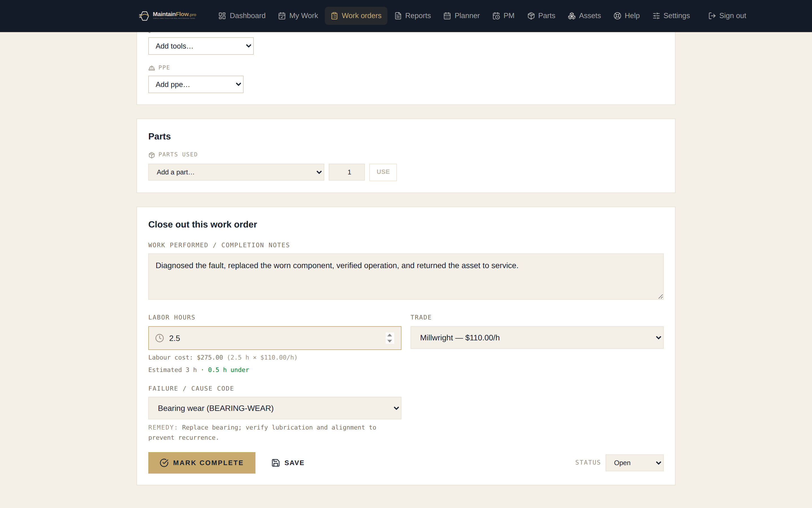This screenshot has width=812, height=508.
Task: Click the 'Labour cost: $275.00' text
Action: click(x=186, y=358)
